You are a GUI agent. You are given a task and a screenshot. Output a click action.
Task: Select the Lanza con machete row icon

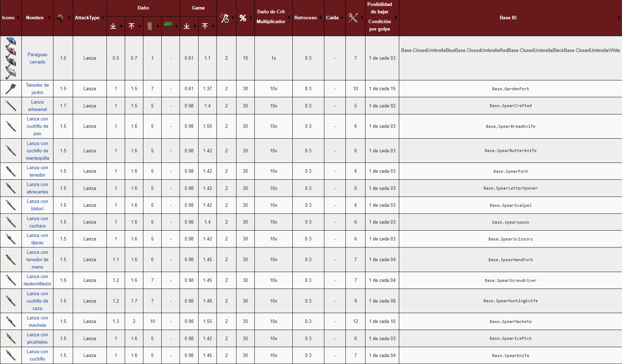tap(11, 322)
